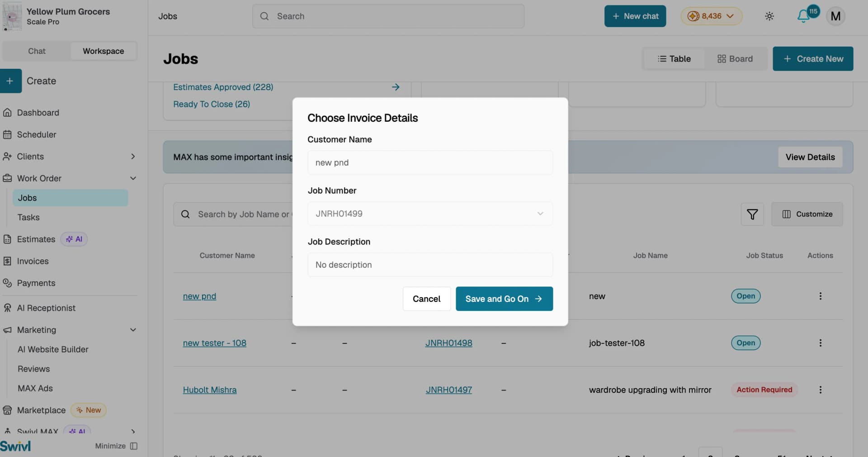
Task: Click the New chat button
Action: (x=635, y=16)
